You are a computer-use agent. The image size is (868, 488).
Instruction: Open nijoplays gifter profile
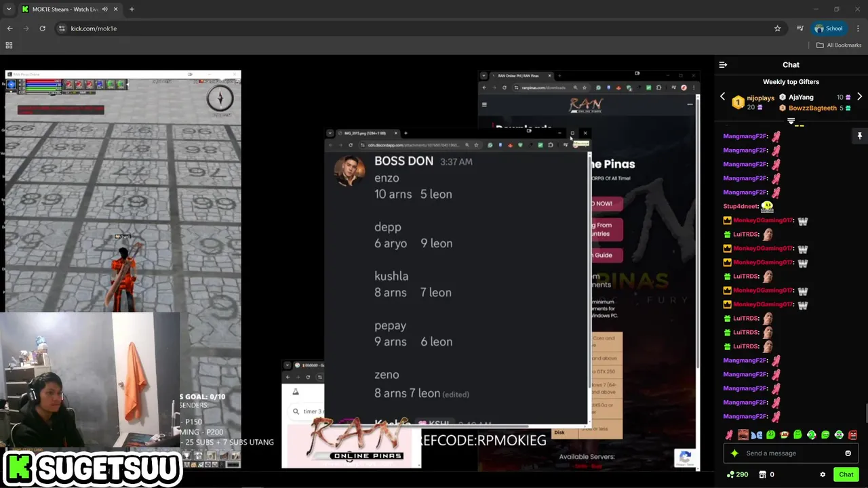click(x=760, y=98)
